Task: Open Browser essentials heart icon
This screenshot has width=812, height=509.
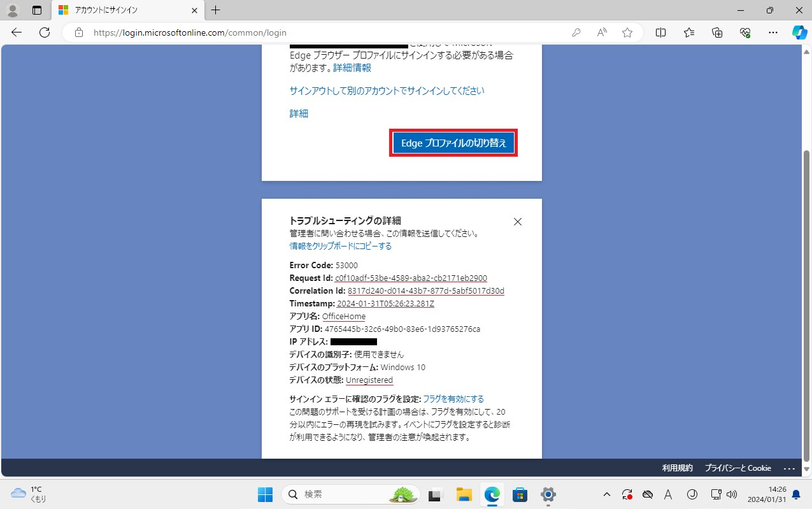Action: [x=745, y=32]
